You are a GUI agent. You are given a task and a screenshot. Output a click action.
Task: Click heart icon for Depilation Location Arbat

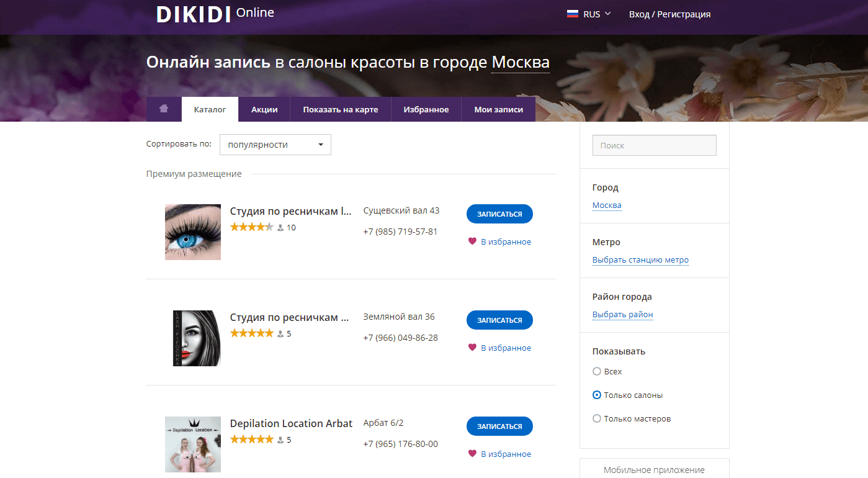pos(472,454)
